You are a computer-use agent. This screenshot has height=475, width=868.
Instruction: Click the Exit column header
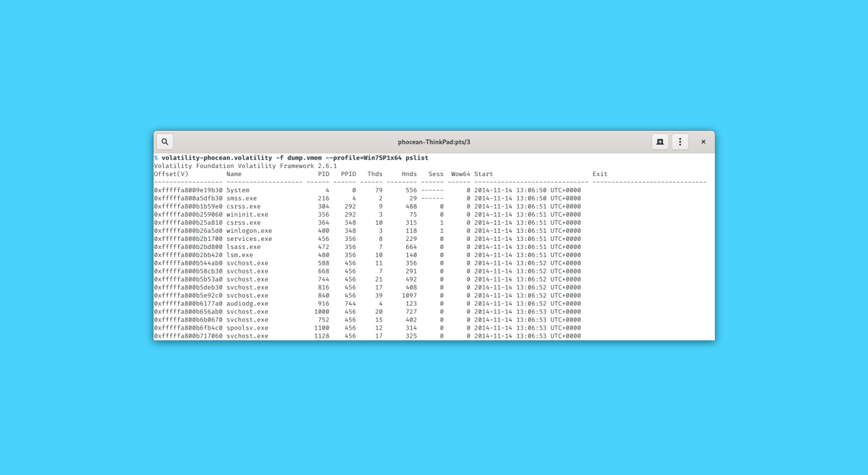pos(600,174)
